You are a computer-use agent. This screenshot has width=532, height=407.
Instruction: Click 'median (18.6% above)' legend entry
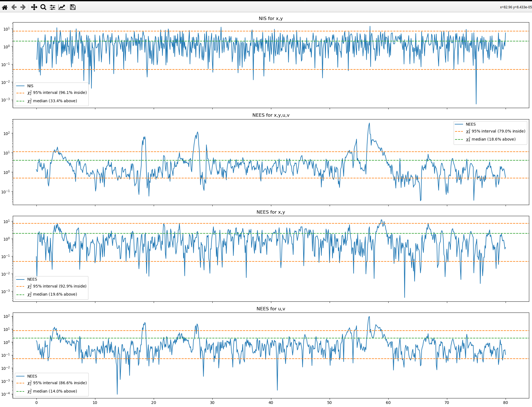493,139
